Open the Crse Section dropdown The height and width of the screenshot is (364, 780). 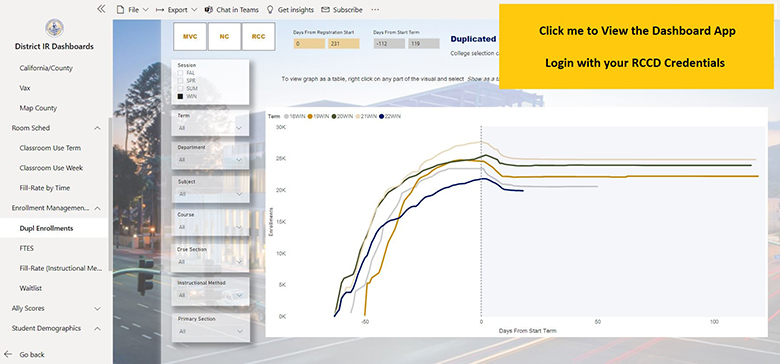tap(210, 262)
